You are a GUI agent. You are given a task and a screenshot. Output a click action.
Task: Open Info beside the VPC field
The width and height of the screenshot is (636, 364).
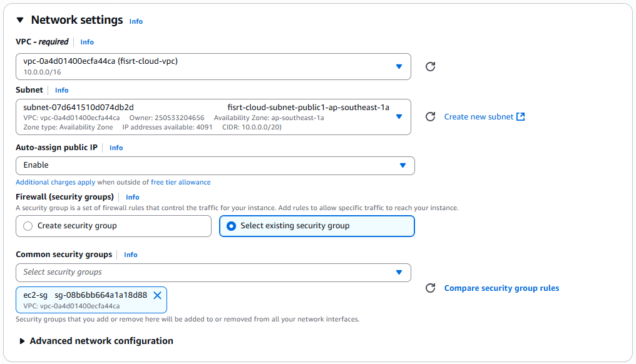point(86,42)
